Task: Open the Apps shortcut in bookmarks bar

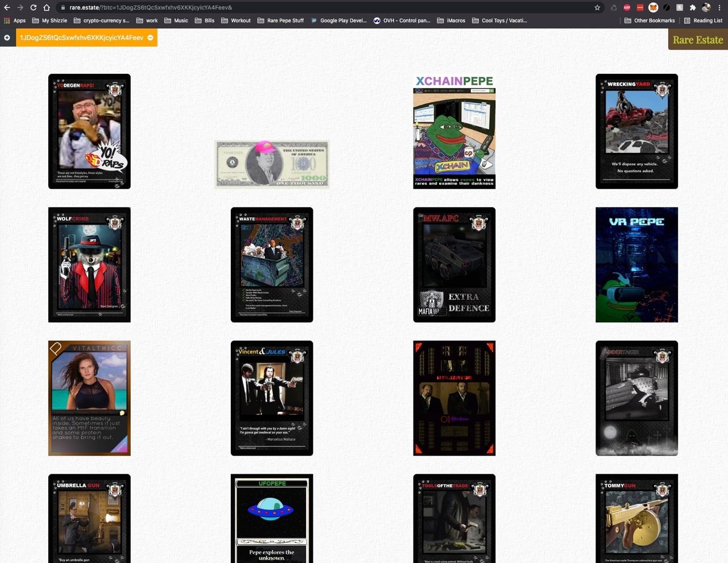Action: click(x=15, y=20)
